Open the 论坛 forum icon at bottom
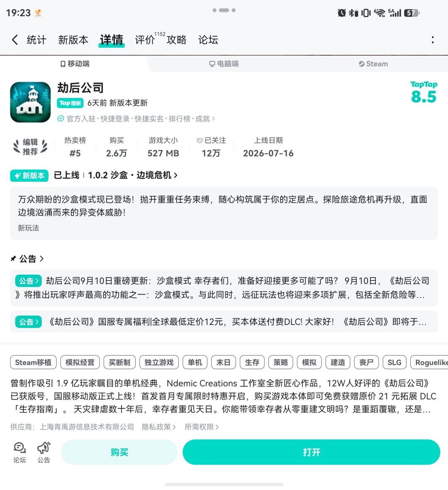Viewport: 448px width, 490px height. pos(19,452)
